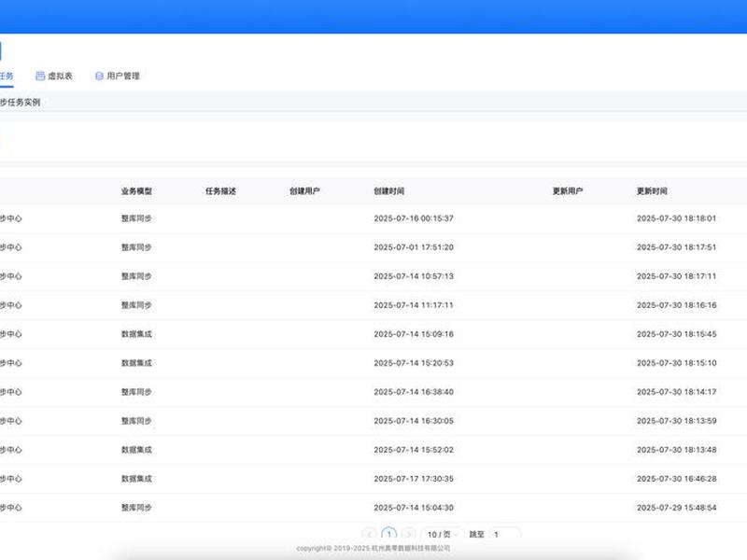Click created time 2025-07-14 16:30:05
Image resolution: width=747 pixels, height=560 pixels.
tap(414, 421)
